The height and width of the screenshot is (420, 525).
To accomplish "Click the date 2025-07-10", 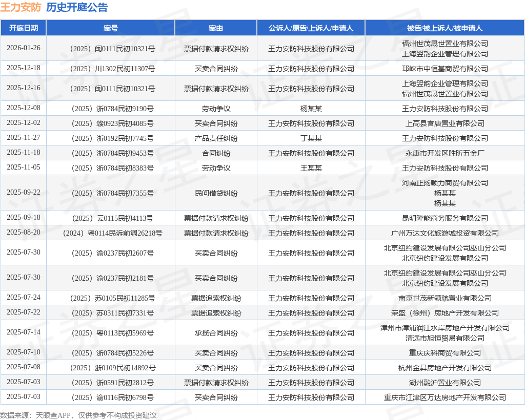I will tap(24, 352).
